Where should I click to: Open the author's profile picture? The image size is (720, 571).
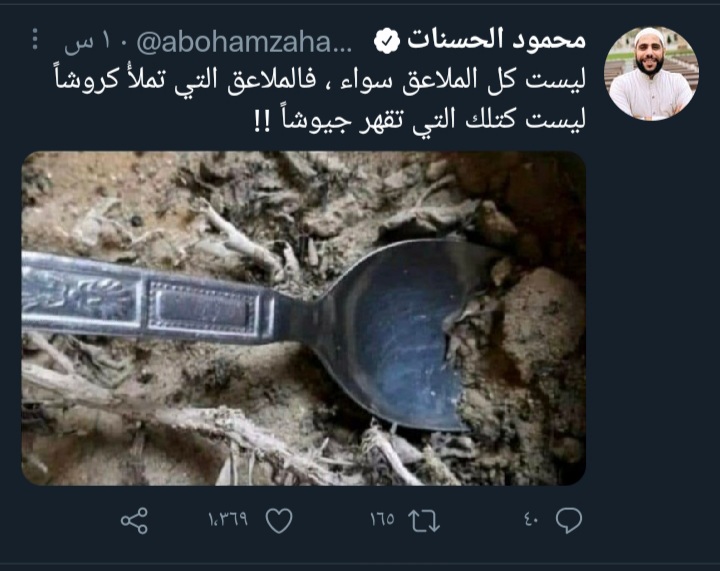pyautogui.click(x=651, y=73)
